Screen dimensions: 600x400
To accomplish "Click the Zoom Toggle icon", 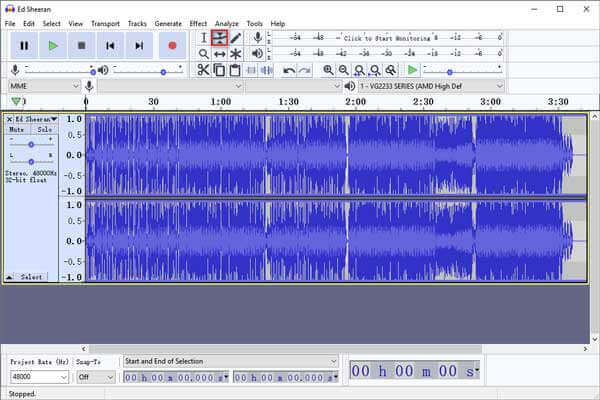I will click(391, 70).
